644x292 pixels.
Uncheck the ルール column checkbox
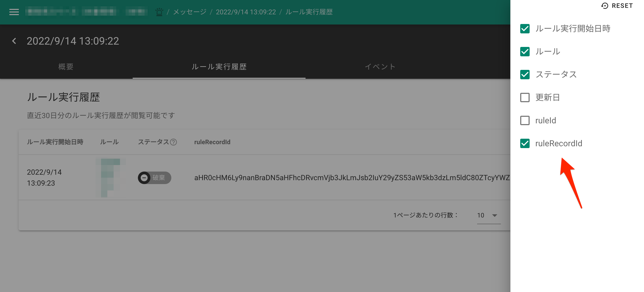(525, 52)
